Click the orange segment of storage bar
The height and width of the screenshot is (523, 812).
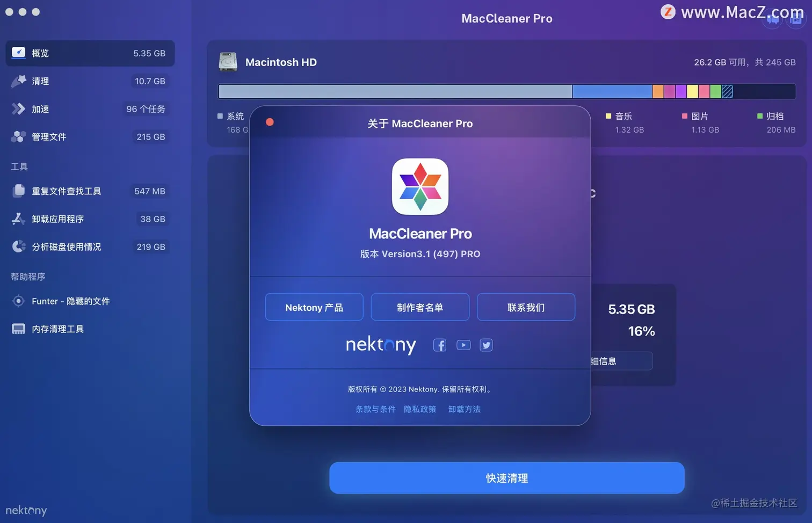658,91
